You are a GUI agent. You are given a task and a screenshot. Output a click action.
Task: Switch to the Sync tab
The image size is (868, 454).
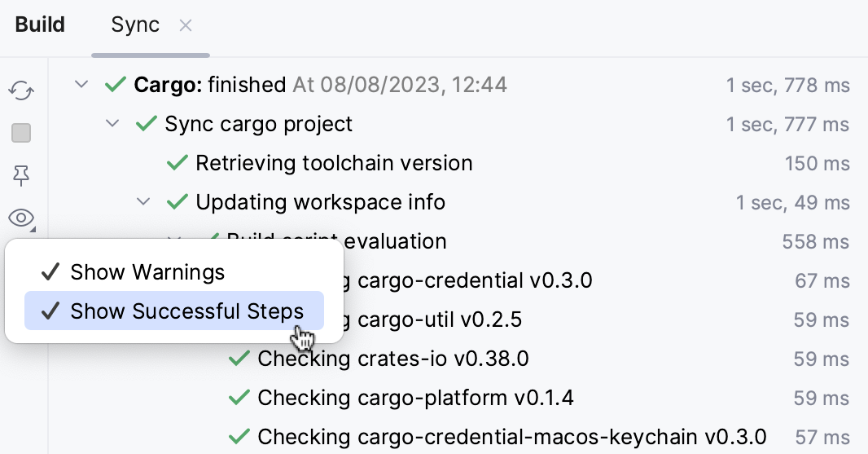point(135,25)
